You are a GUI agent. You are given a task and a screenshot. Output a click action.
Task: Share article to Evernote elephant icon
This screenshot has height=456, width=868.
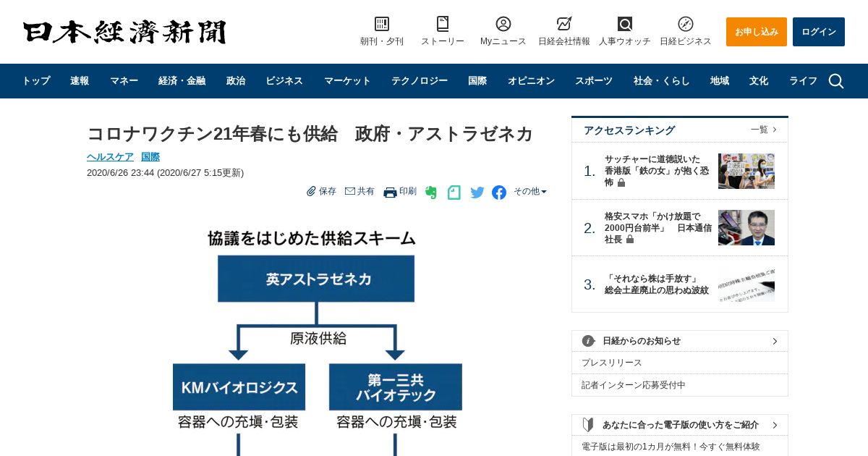pyautogui.click(x=431, y=193)
